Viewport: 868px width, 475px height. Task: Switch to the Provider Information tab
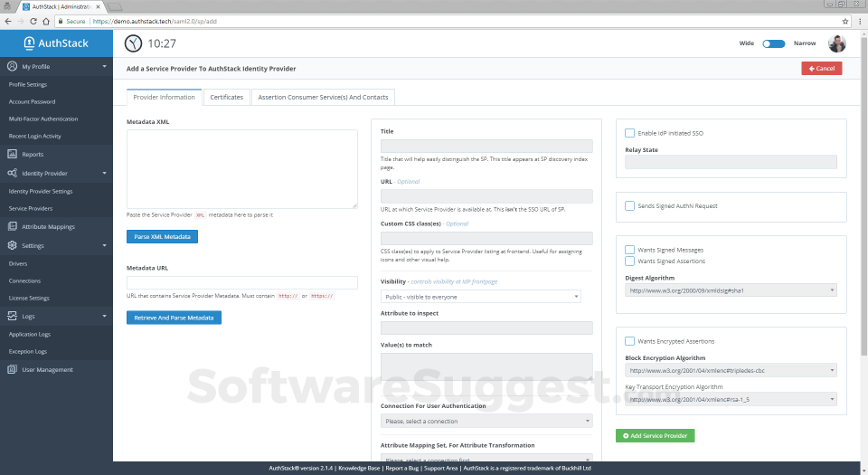point(164,97)
